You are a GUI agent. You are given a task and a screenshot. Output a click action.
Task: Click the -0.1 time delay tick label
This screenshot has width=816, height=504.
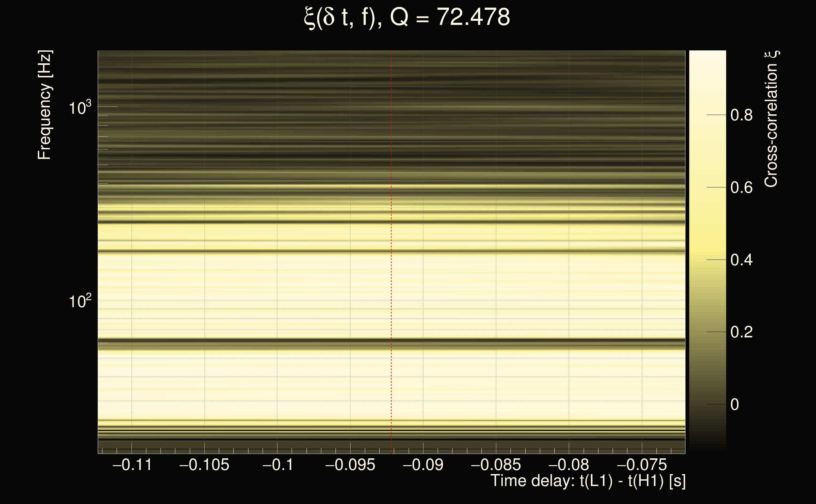(x=277, y=465)
